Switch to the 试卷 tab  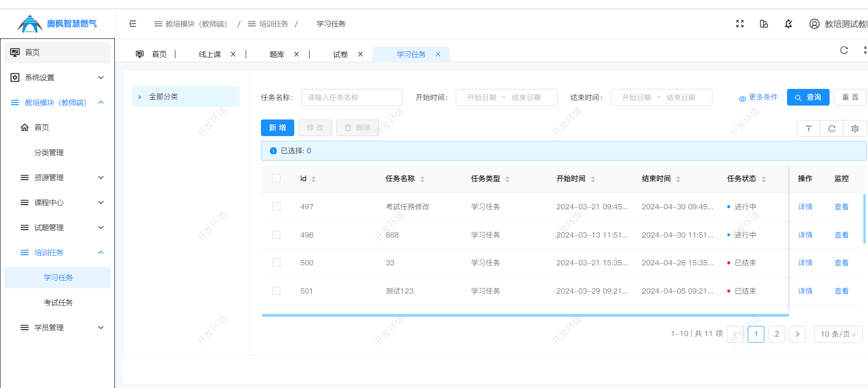341,54
